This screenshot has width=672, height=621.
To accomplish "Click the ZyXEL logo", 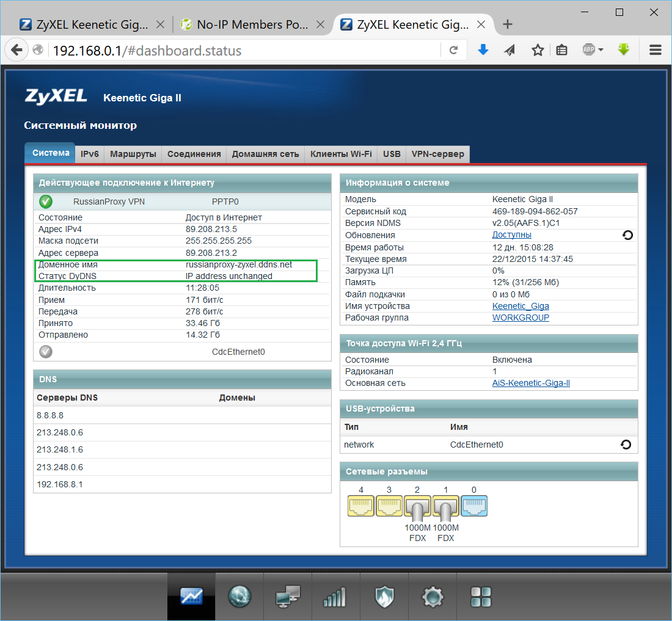I will [56, 96].
